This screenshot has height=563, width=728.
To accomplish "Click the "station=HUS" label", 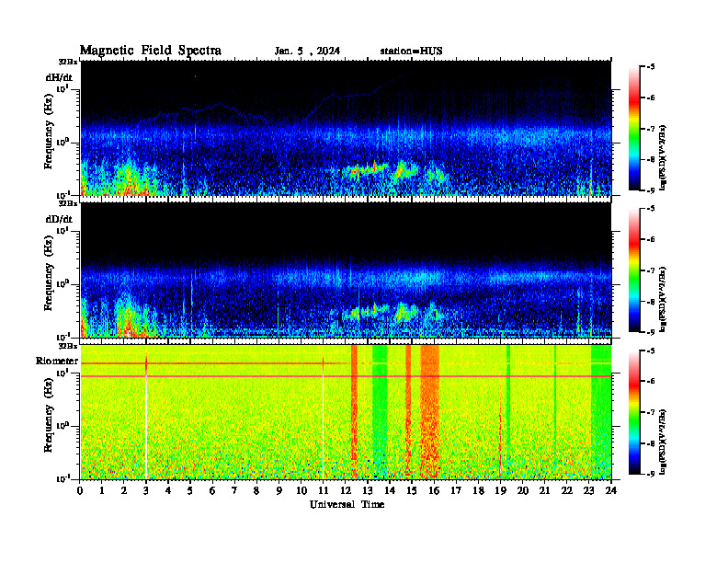I will (411, 52).
